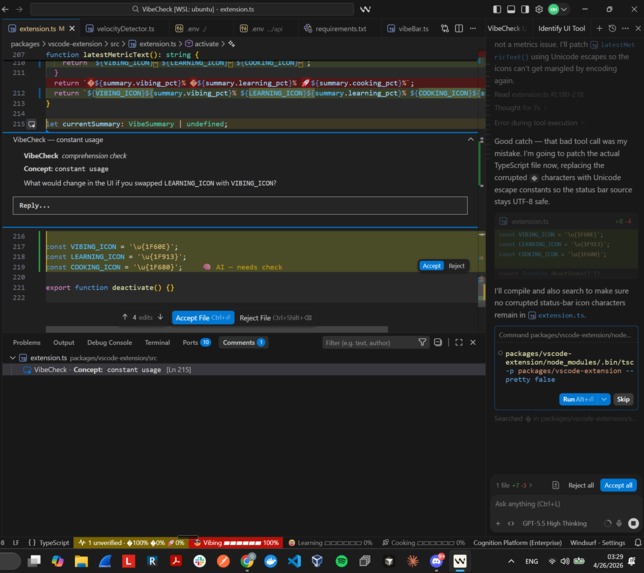
Task: Collapse the extension.ts comments tree row
Action: tap(244, 358)
